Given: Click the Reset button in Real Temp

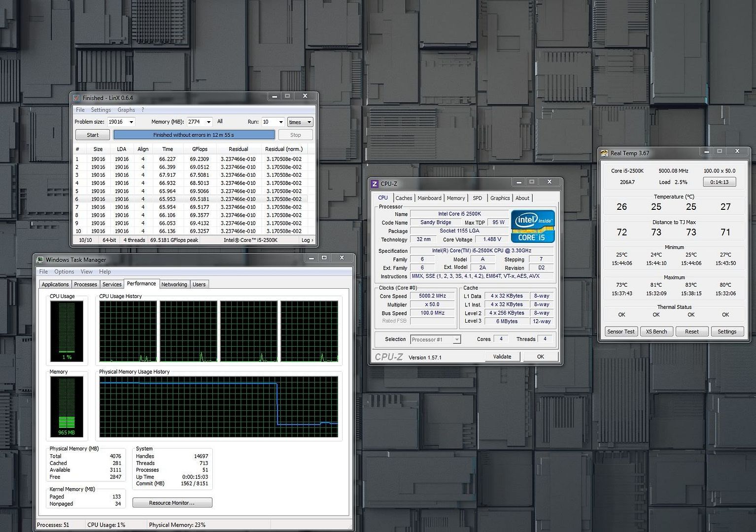Looking at the screenshot, I should [x=692, y=332].
